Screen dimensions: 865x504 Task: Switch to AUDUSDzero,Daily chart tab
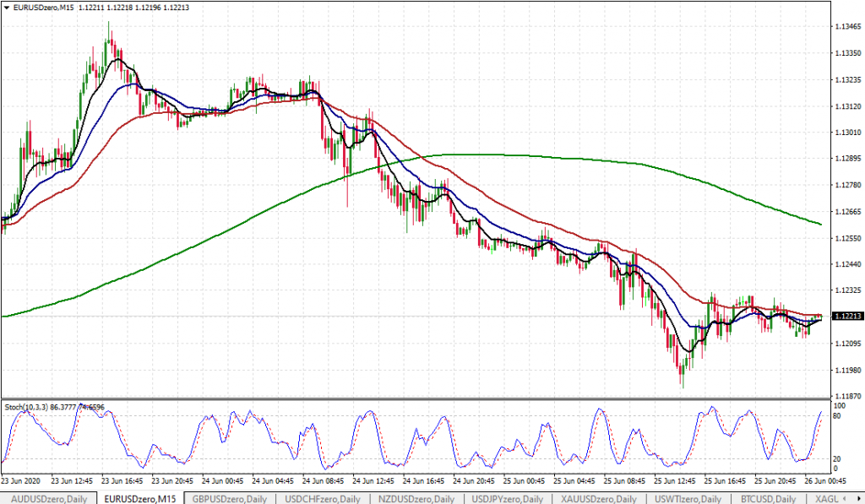(47, 498)
